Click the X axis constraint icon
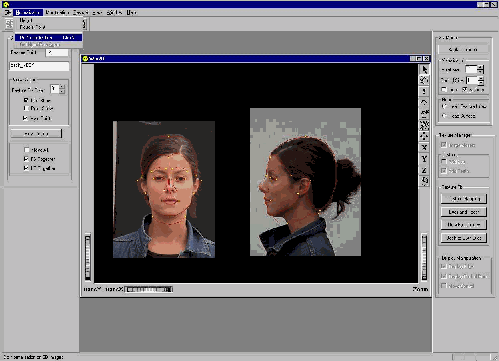 pos(424,147)
